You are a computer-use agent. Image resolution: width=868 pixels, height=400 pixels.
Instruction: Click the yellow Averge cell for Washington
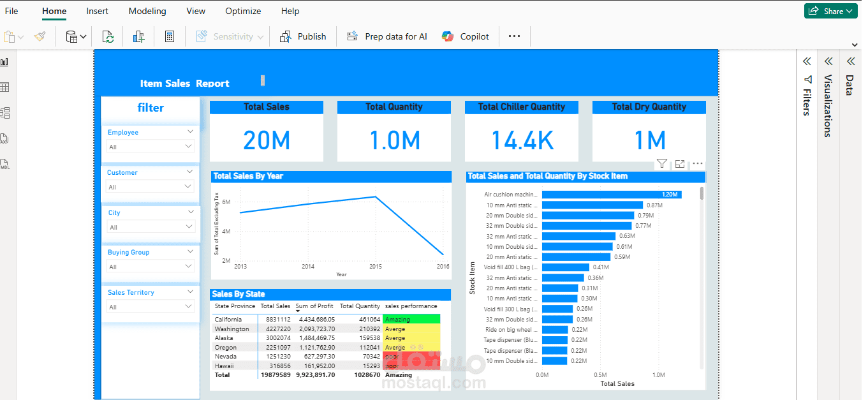(x=411, y=329)
